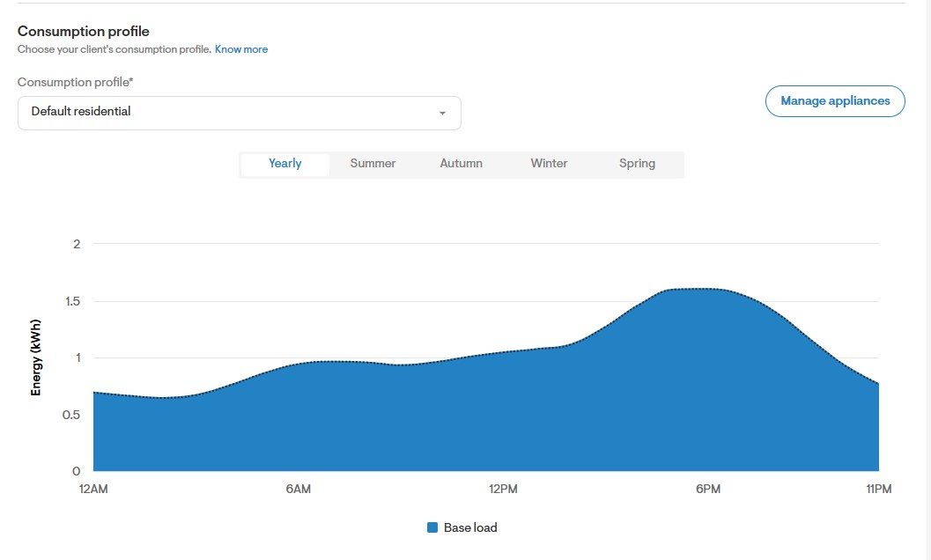
Task: Switch to the Winter tab
Action: pyautogui.click(x=550, y=164)
